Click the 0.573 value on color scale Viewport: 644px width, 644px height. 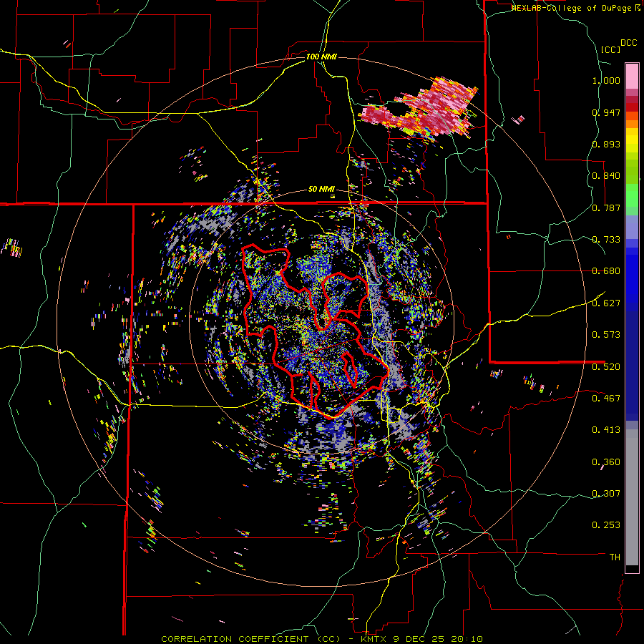[606, 335]
